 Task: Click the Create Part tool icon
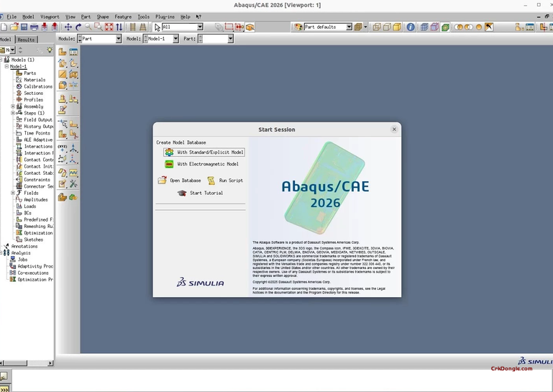[63, 52]
